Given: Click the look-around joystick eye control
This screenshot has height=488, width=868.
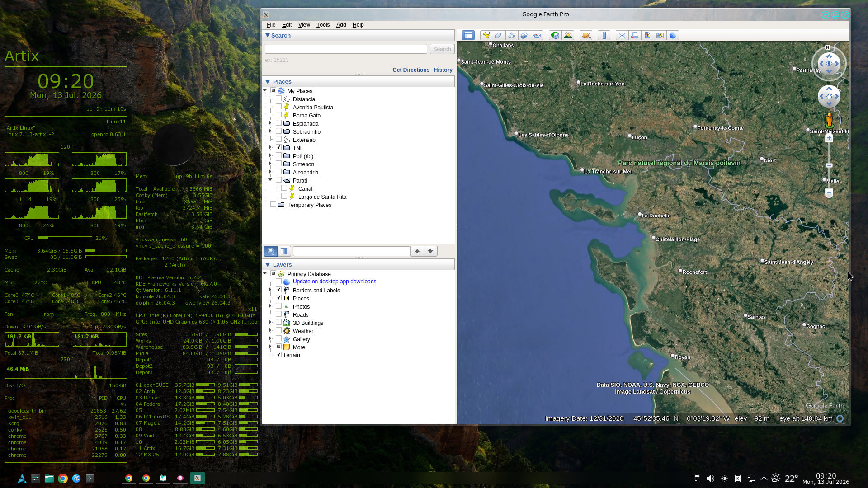Looking at the screenshot, I should point(829,64).
